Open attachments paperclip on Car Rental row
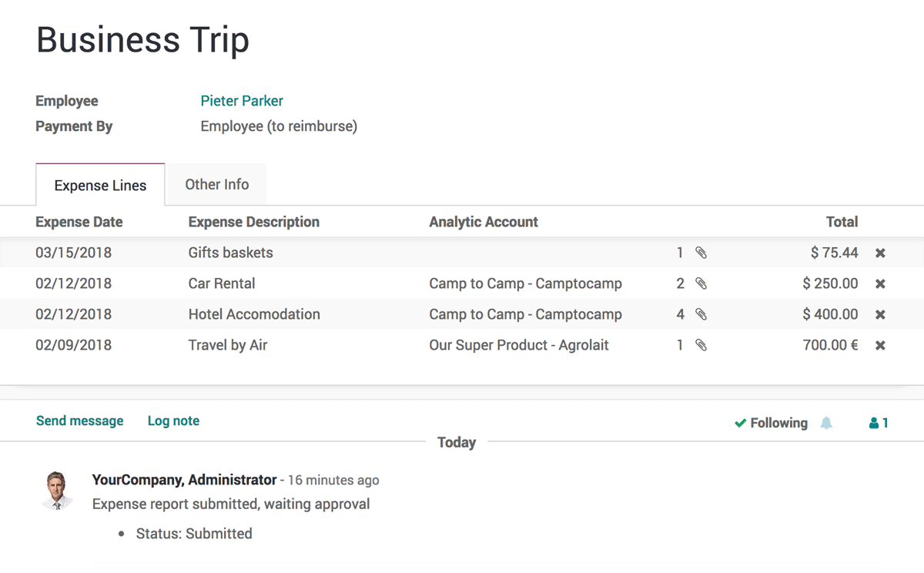The width and height of the screenshot is (924, 573). click(x=701, y=283)
